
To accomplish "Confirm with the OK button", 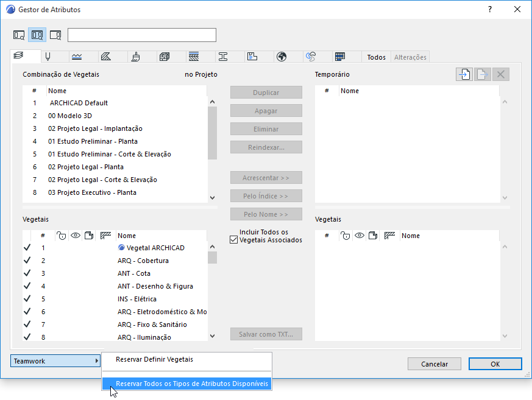I will click(495, 363).
